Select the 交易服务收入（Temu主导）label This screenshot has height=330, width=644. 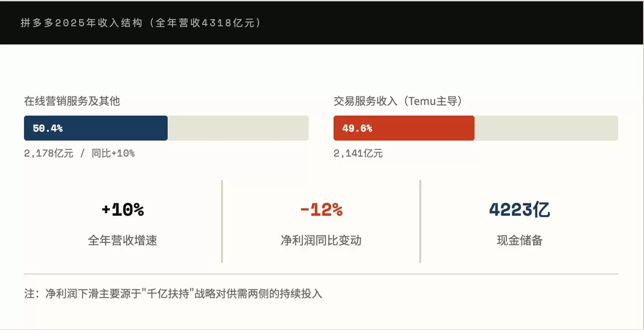[x=398, y=101]
